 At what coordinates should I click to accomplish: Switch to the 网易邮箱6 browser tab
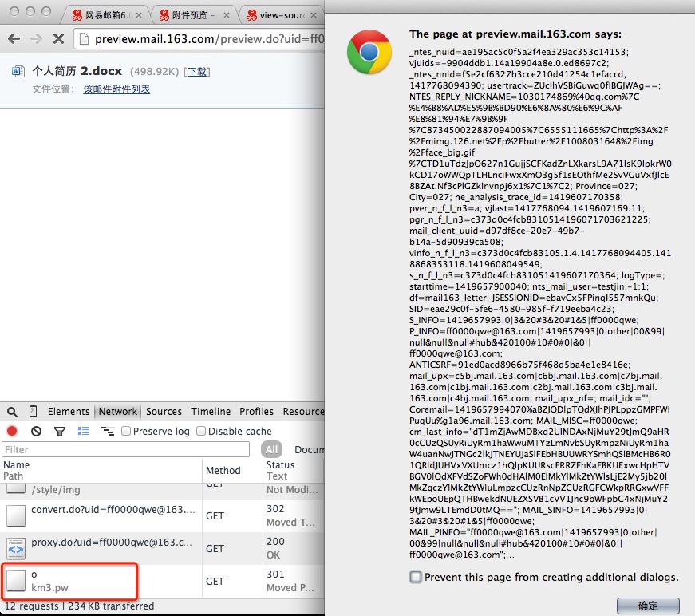coord(106,15)
